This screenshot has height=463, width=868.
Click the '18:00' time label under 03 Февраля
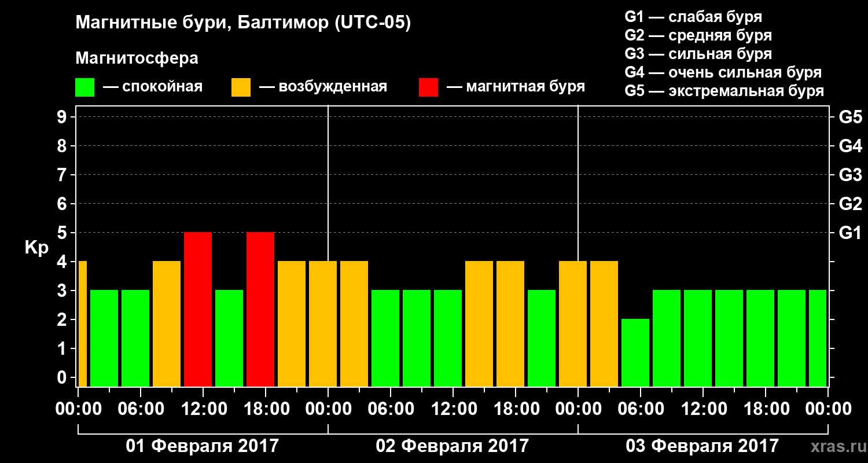(x=766, y=409)
